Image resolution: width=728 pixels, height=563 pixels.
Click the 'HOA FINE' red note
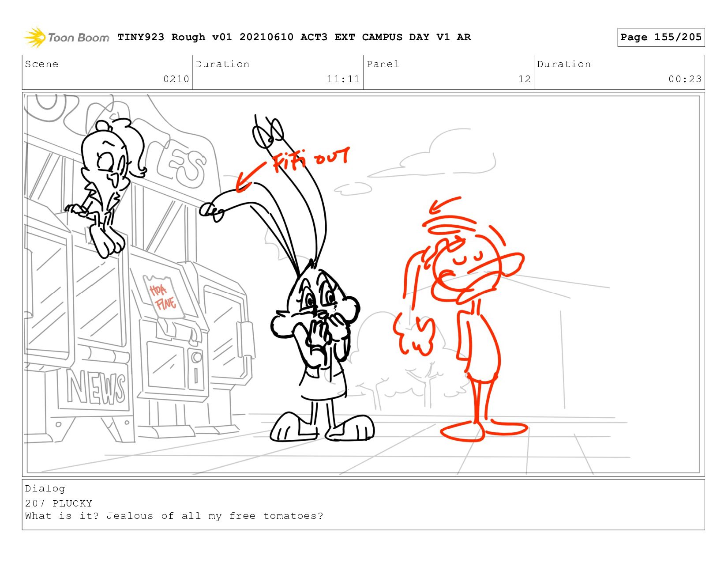[x=163, y=297]
